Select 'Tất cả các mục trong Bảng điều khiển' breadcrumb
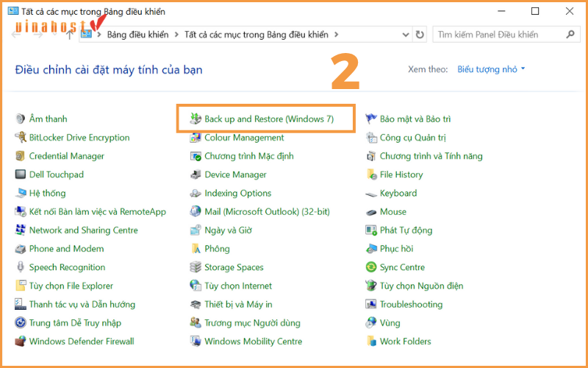 tap(257, 35)
